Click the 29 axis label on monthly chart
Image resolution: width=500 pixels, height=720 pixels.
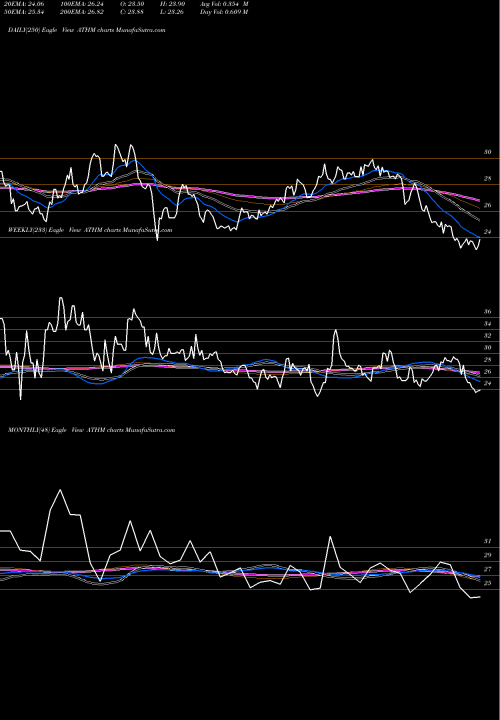pos(487,555)
